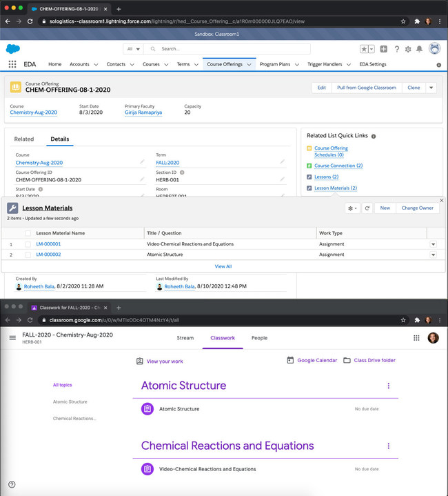The image size is (448, 496).
Task: Open Chemical Reactions and Equations topic options
Action: click(388, 446)
